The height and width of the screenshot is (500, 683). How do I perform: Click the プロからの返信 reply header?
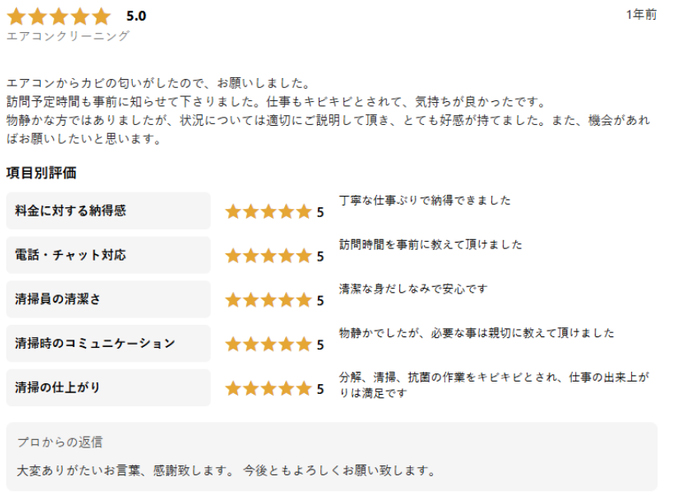coord(60,442)
